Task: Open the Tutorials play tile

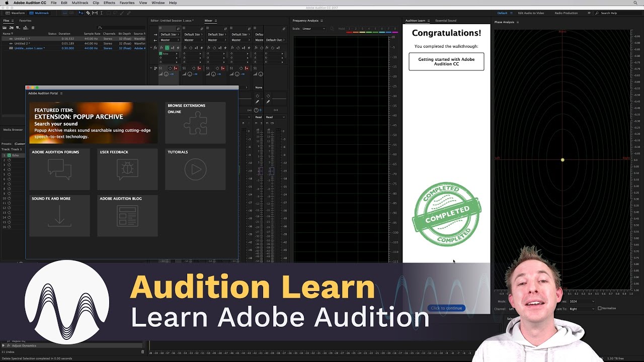Action: point(195,169)
